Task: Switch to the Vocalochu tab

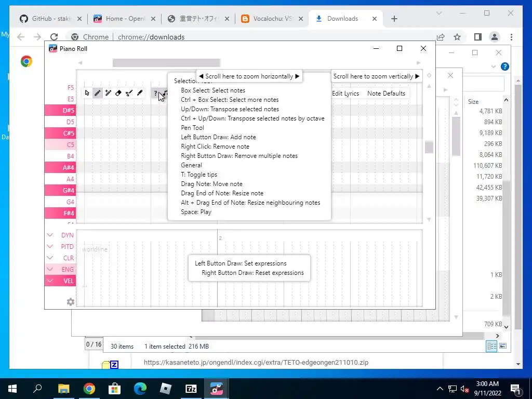Action: pos(272,19)
